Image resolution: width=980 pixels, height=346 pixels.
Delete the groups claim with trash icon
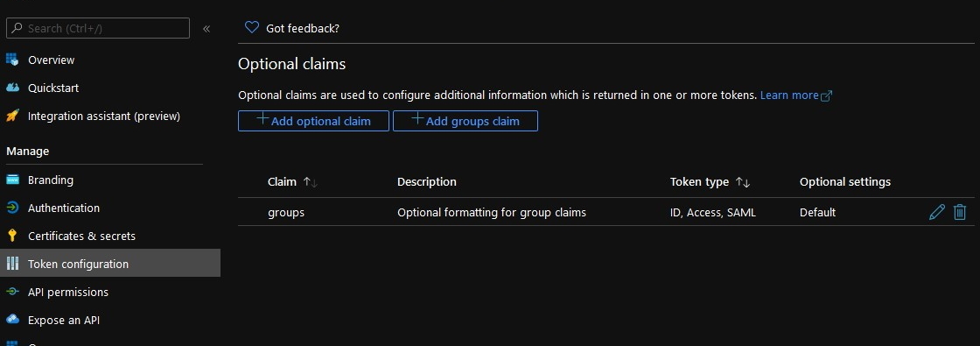[x=960, y=212]
